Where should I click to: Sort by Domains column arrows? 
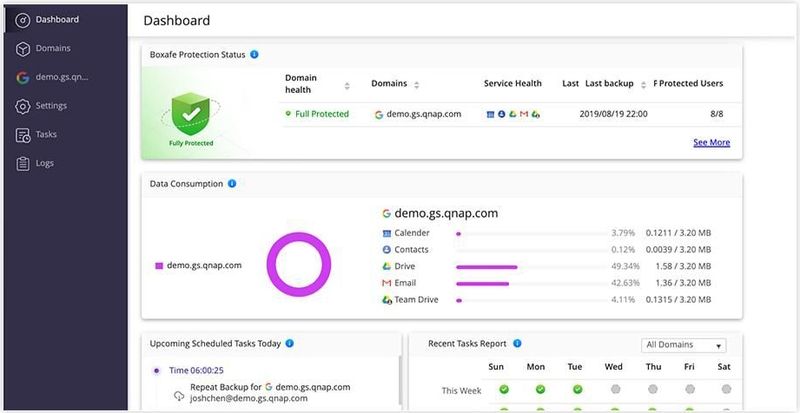[416, 85]
